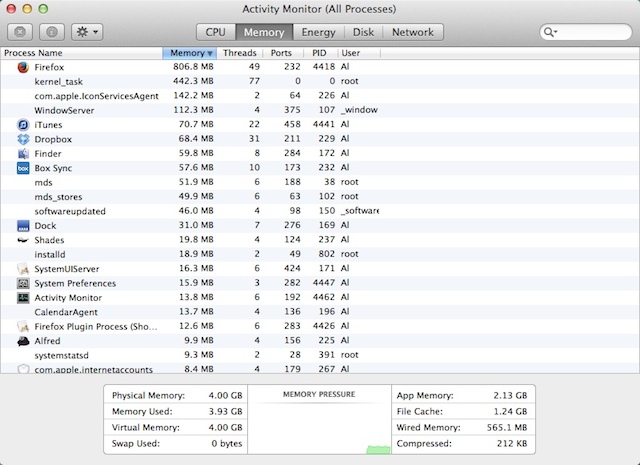Click the Wired Memory 565.1 MB value
Image resolution: width=640 pixels, height=465 pixels.
pyautogui.click(x=507, y=427)
